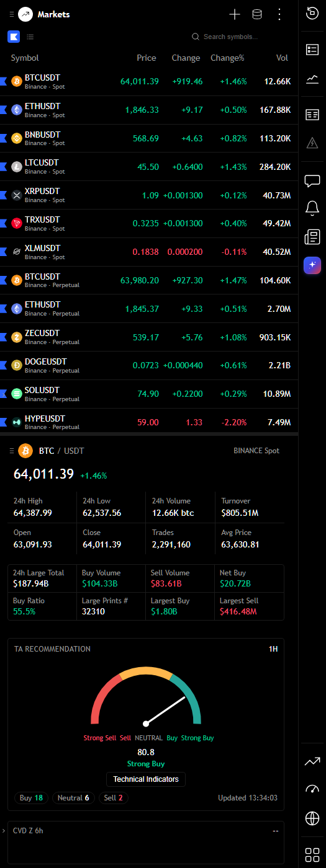The image size is (326, 868).
Task: Click the speedometer gauge sidebar icon
Action: [x=312, y=790]
